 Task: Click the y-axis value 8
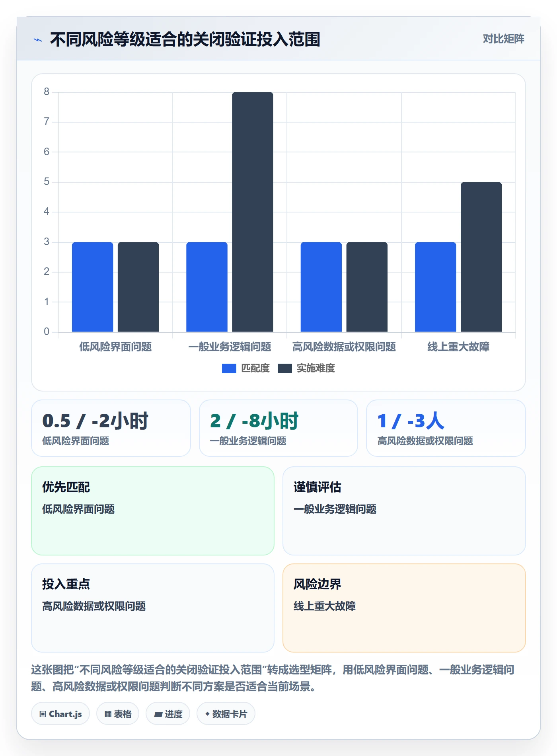(x=47, y=92)
